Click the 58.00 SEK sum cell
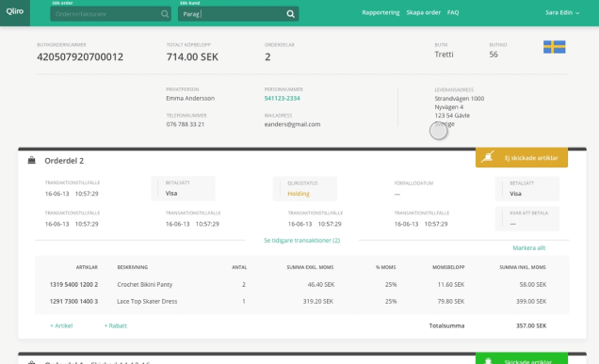The width and height of the screenshot is (599, 364). pos(532,285)
